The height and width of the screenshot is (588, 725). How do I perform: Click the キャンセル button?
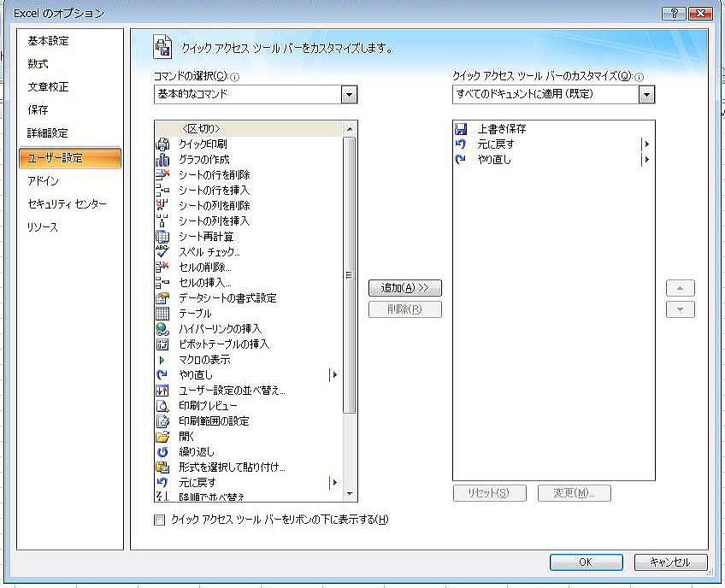click(670, 562)
